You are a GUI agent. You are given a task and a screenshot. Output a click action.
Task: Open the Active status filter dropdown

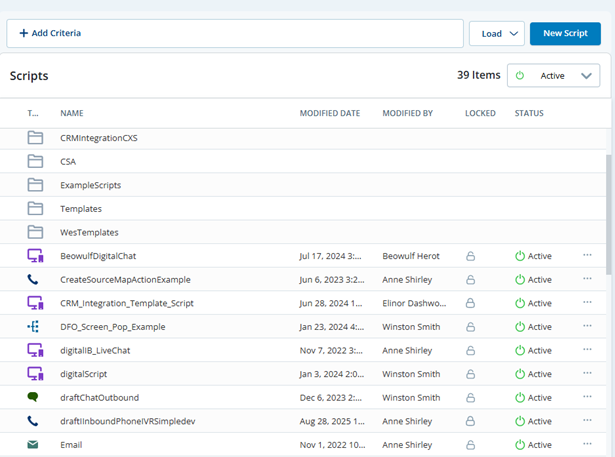(553, 76)
